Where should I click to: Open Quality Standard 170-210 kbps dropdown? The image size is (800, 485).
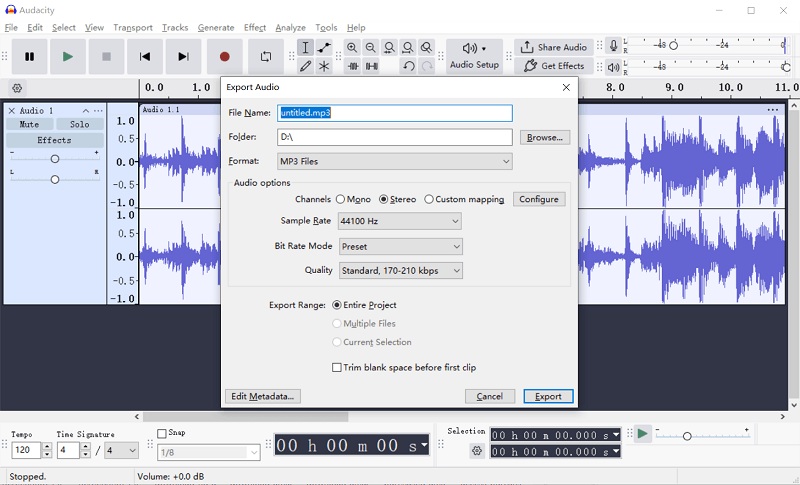pos(401,271)
